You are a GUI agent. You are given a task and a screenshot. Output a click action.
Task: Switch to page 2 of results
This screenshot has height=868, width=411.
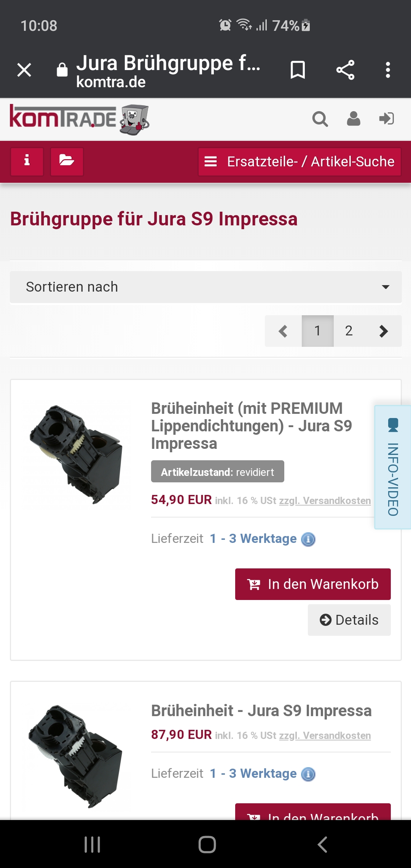(x=349, y=331)
